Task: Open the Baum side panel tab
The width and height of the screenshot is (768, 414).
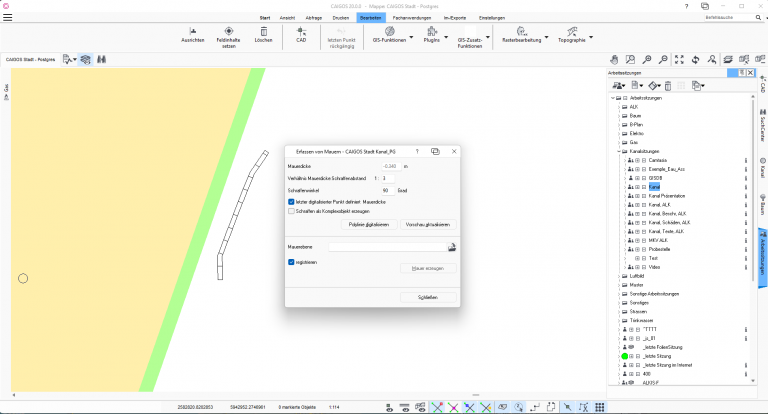Action: [x=763, y=205]
